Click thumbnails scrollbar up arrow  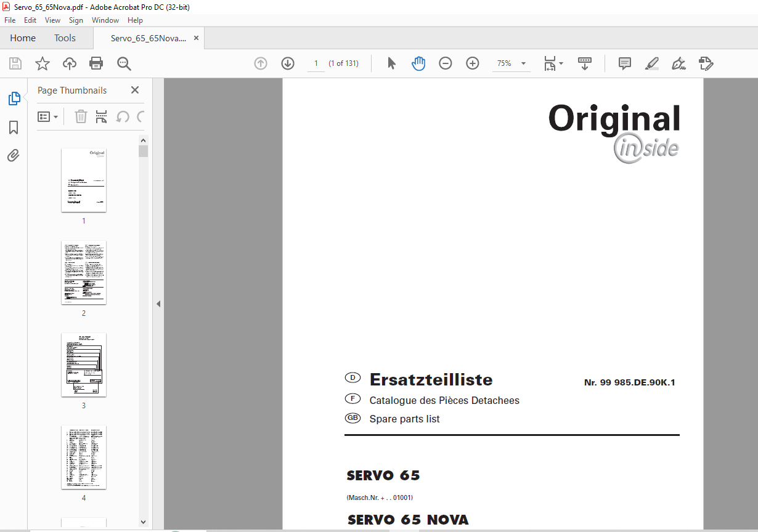pos(143,140)
